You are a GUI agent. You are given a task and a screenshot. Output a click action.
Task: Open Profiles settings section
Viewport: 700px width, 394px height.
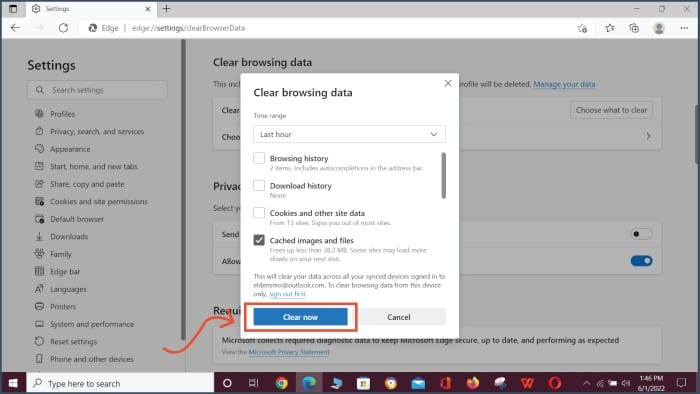click(62, 114)
